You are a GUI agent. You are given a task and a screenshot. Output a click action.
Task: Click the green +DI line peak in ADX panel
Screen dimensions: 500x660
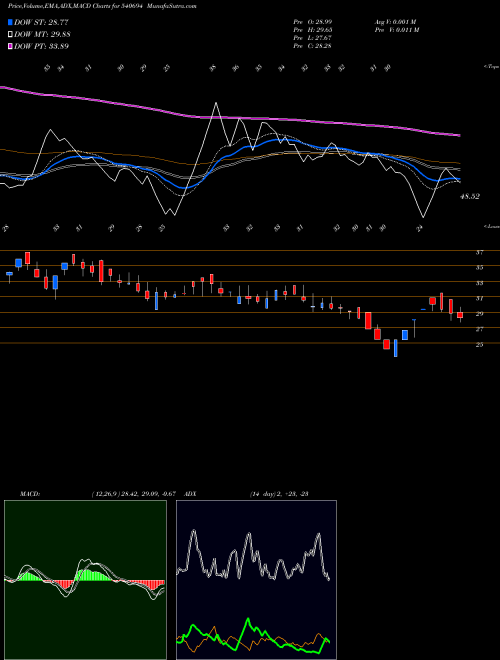tap(248, 619)
